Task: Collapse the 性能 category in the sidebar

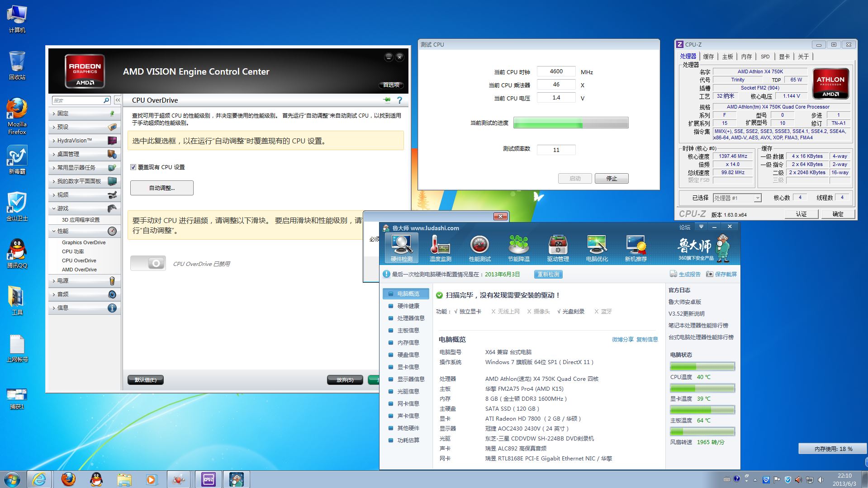Action: tap(63, 231)
